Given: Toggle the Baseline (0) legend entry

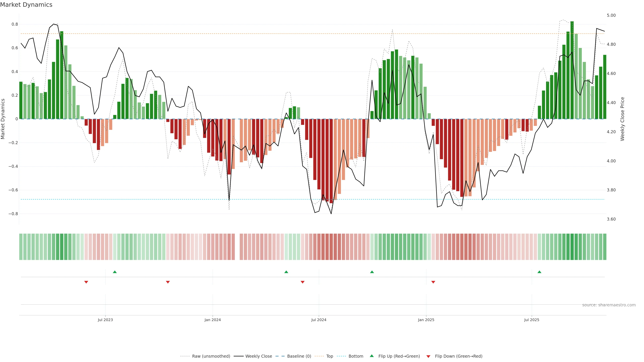Looking at the screenshot, I should [299, 356].
